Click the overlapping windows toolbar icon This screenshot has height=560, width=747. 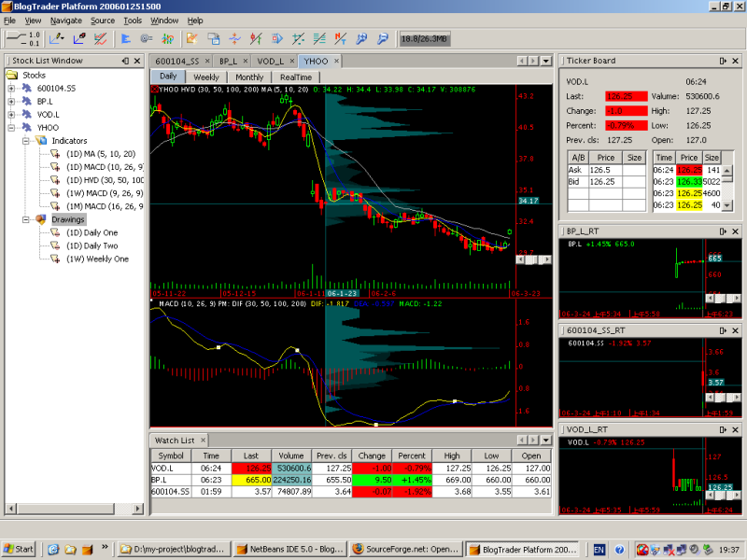point(214,38)
